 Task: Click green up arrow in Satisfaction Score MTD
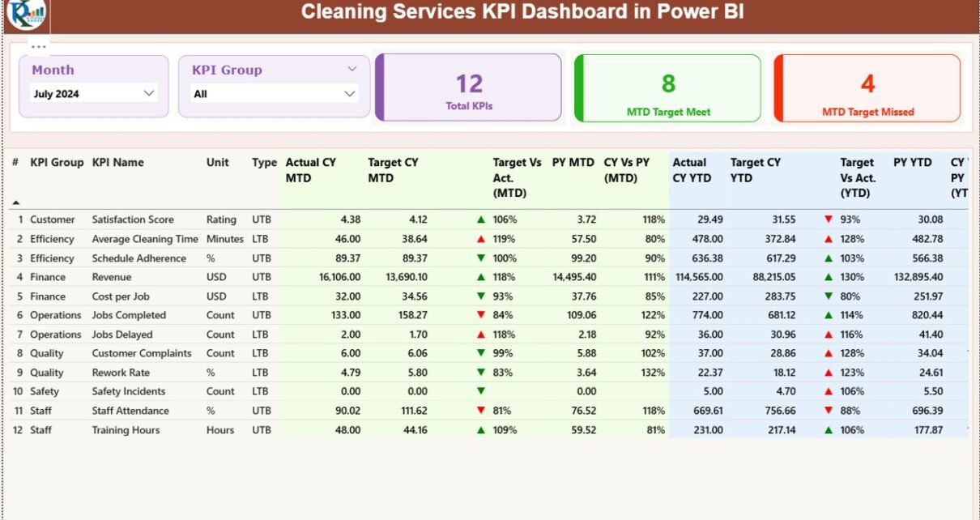point(481,220)
